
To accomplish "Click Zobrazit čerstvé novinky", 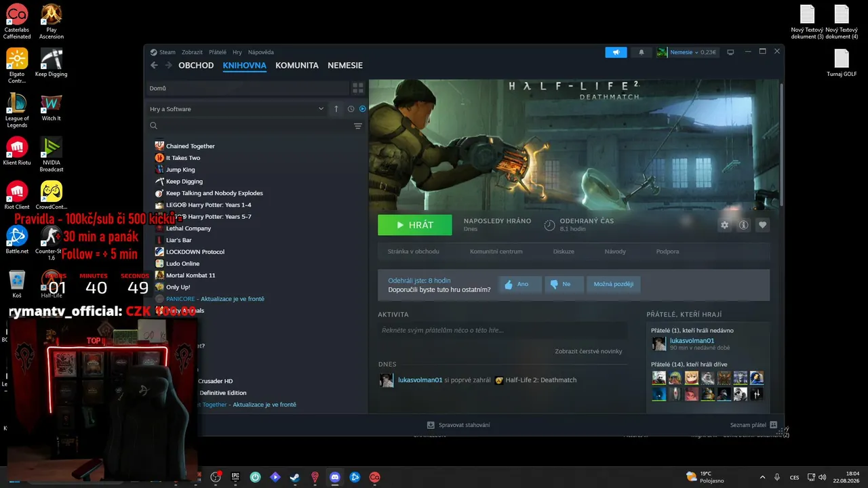I will pyautogui.click(x=589, y=351).
